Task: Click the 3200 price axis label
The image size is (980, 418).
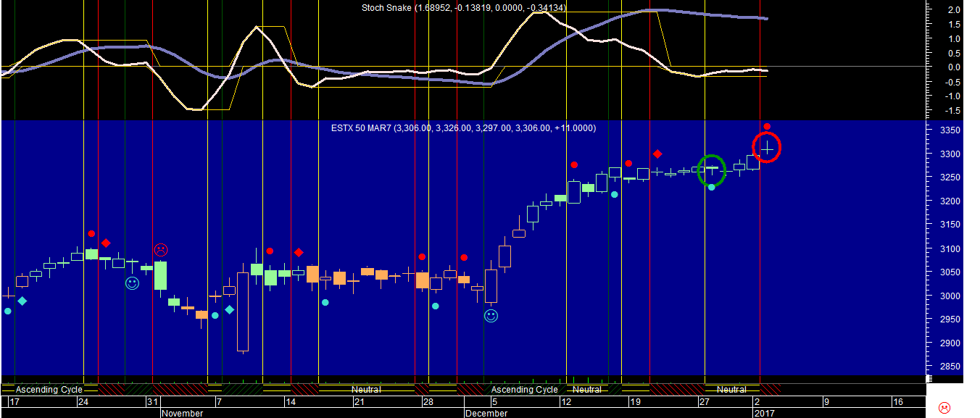Action: click(950, 201)
